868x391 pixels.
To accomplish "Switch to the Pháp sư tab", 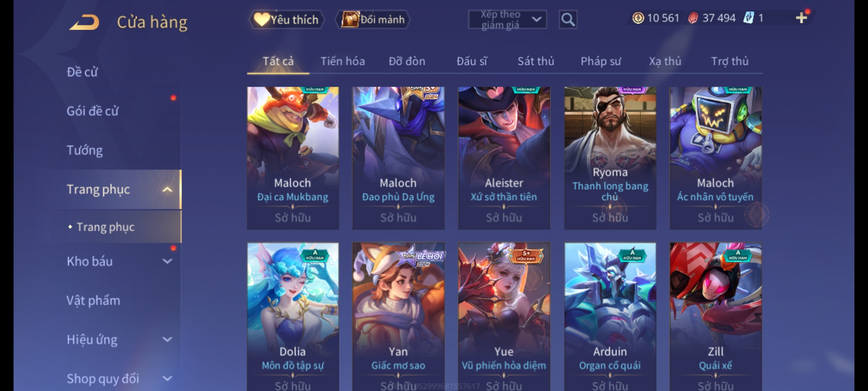I will (601, 61).
